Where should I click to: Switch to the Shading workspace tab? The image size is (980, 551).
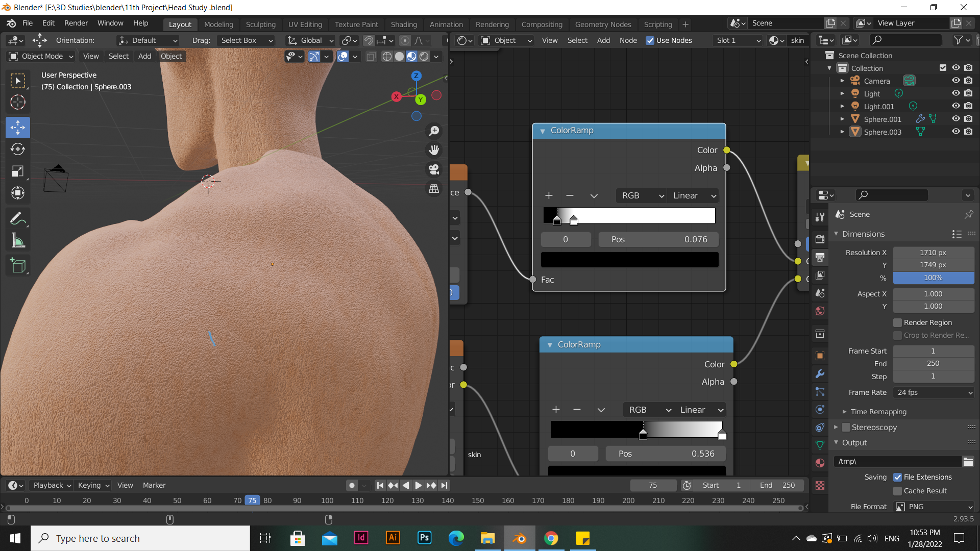(x=403, y=24)
